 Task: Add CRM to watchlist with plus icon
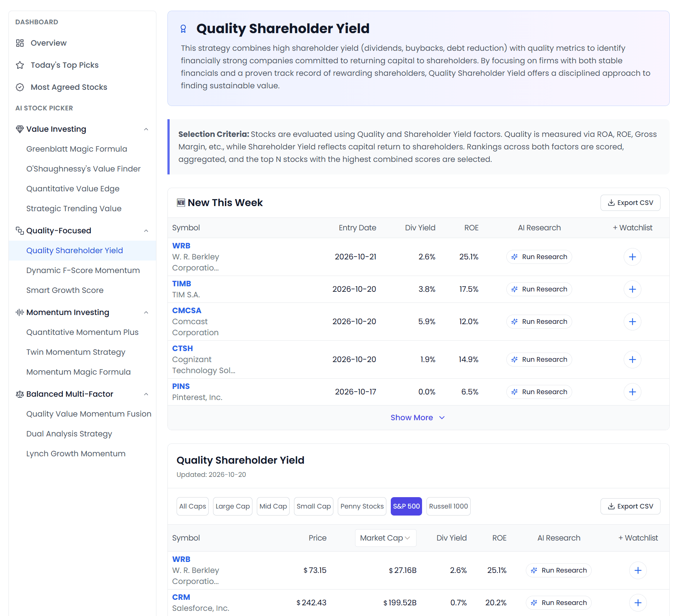pyautogui.click(x=638, y=603)
